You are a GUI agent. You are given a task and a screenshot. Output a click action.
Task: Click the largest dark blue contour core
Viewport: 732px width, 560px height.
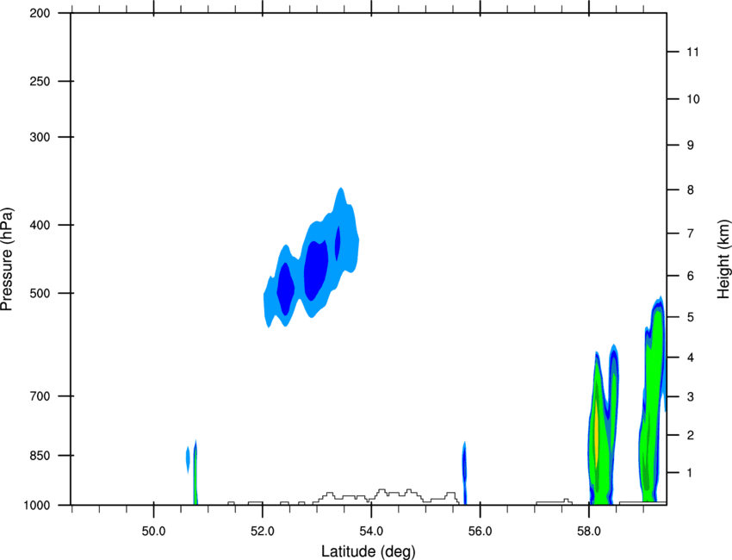[315, 271]
